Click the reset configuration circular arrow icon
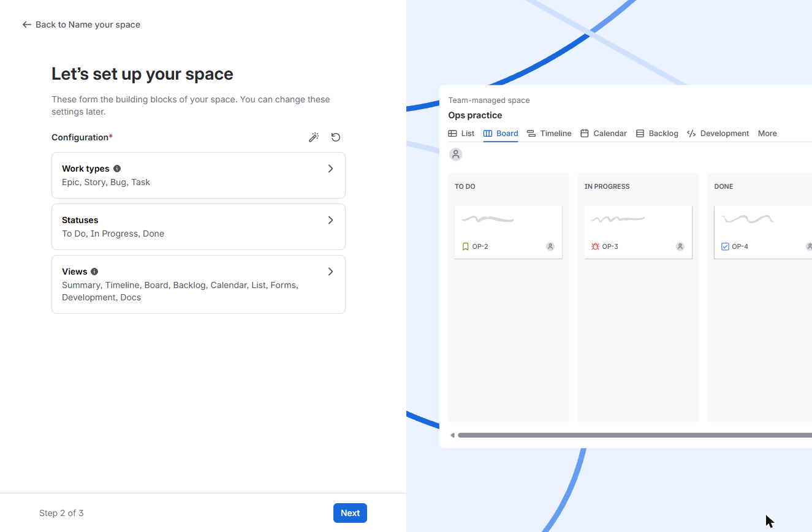 tap(336, 137)
